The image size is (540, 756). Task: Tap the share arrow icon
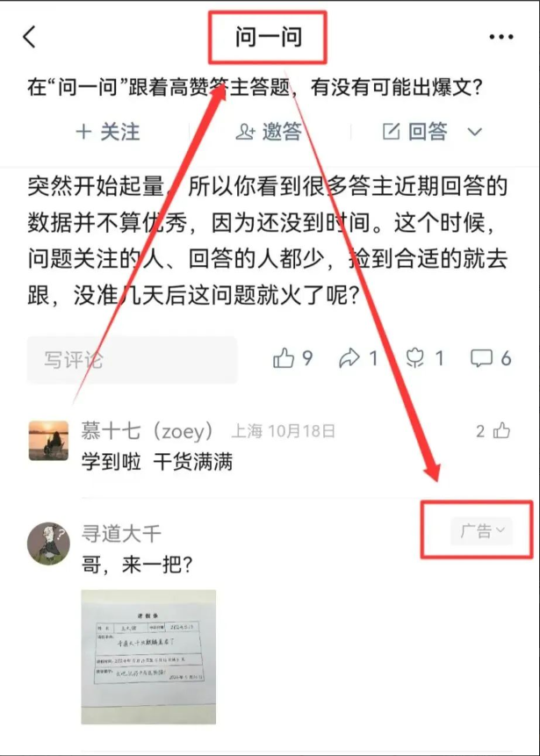point(349,358)
